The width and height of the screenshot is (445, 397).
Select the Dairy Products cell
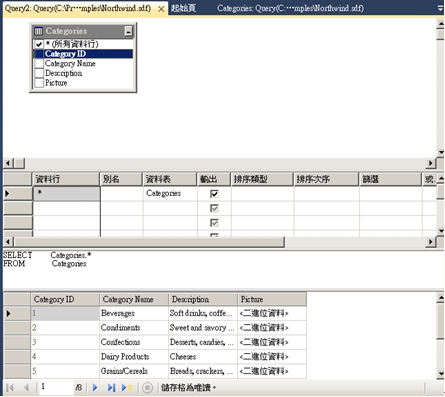[134, 357]
